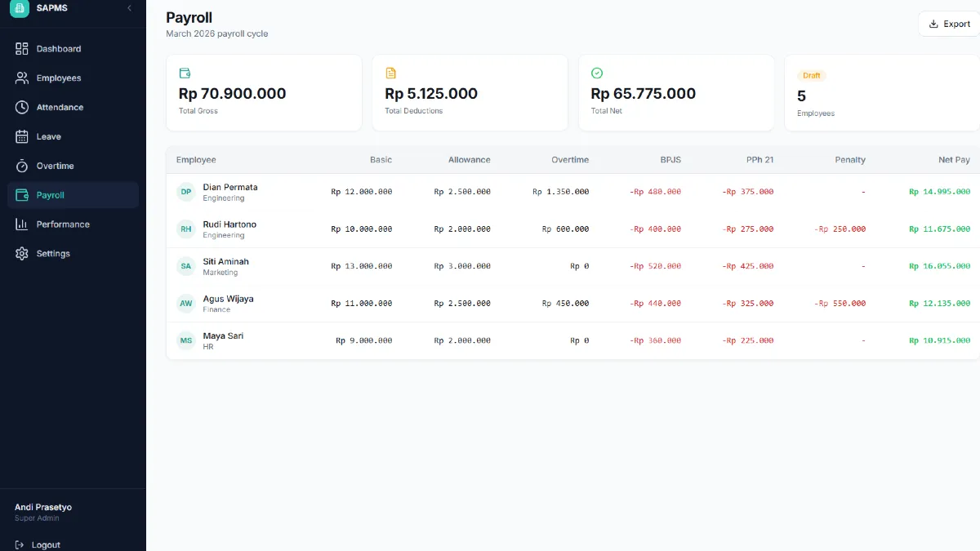
Task: Click the Rp 65.775.000 total net value
Action: pyautogui.click(x=644, y=94)
